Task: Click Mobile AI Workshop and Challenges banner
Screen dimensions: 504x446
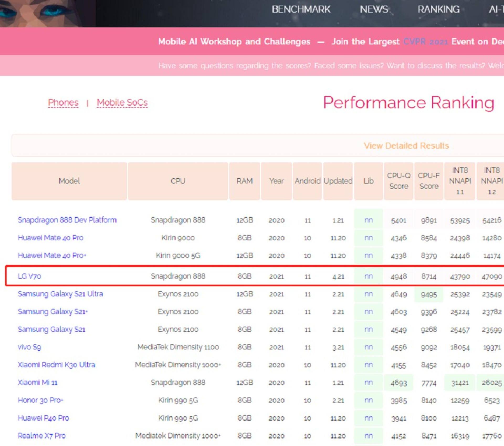Action: pos(234,41)
